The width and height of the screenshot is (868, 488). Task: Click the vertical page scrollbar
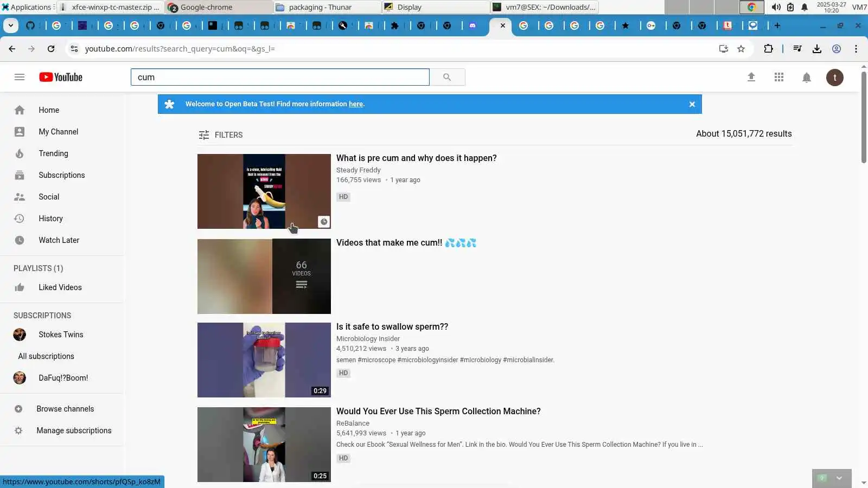864,117
